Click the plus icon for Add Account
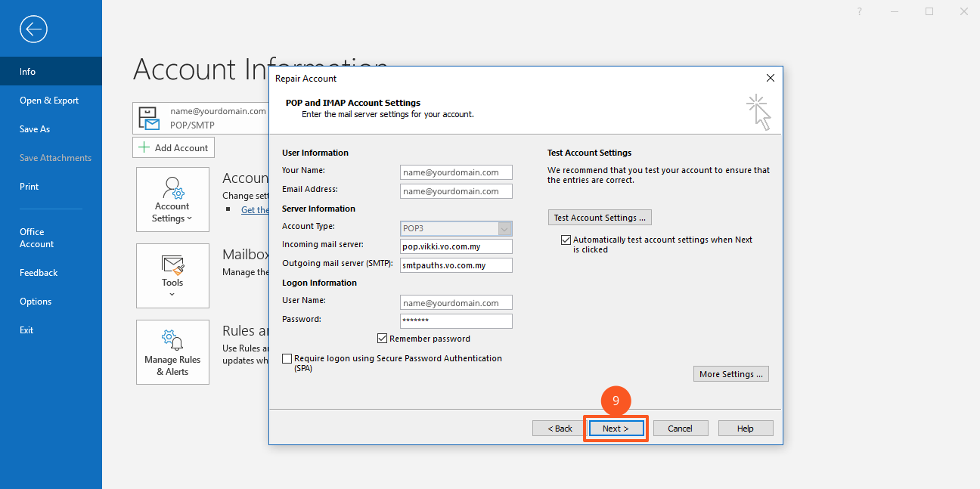This screenshot has height=489, width=980. click(x=144, y=147)
